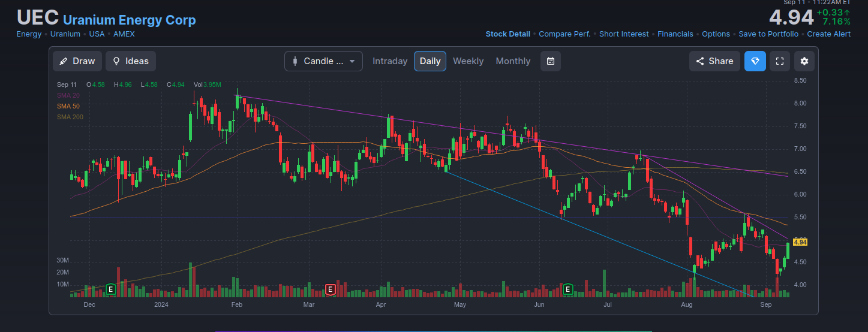
Task: Click the 8.50 price axis label
Action: (800, 80)
